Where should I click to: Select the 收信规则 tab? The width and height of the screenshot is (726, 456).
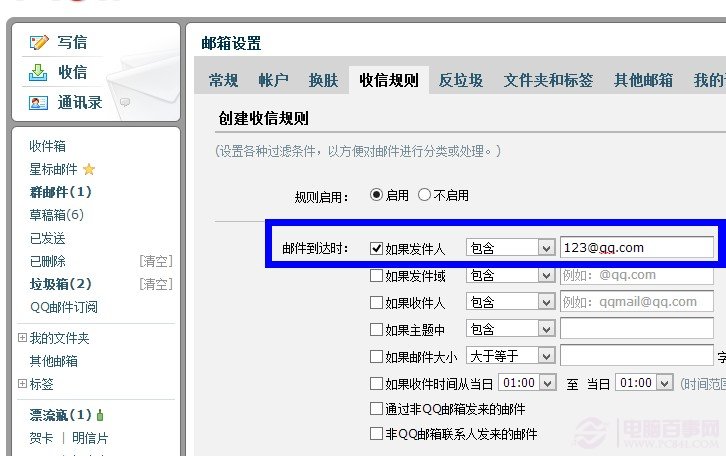[x=389, y=80]
